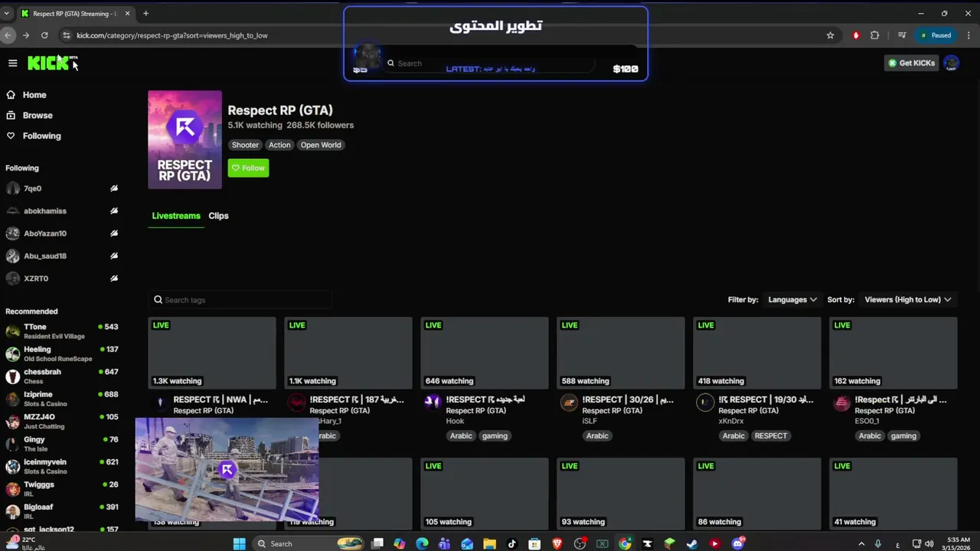
Task: Open followed channel AboYazan10
Action: click(x=44, y=233)
